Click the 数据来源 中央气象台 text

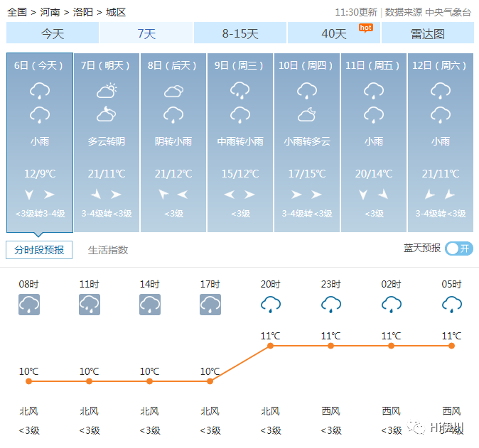428,12
